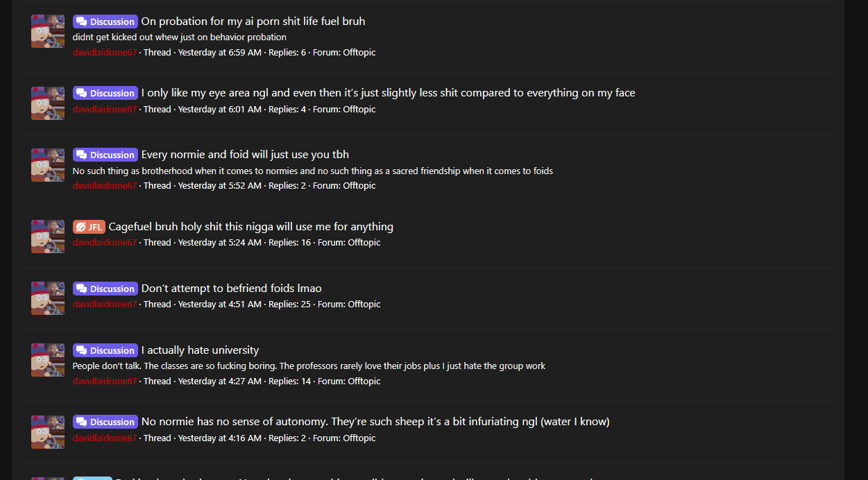Open avatar beside 'I actually hate university' thread
Image resolution: width=868 pixels, height=480 pixels.
(48, 360)
